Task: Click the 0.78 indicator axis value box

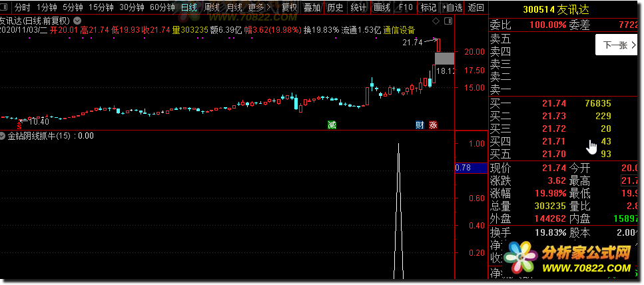Action: click(x=471, y=168)
